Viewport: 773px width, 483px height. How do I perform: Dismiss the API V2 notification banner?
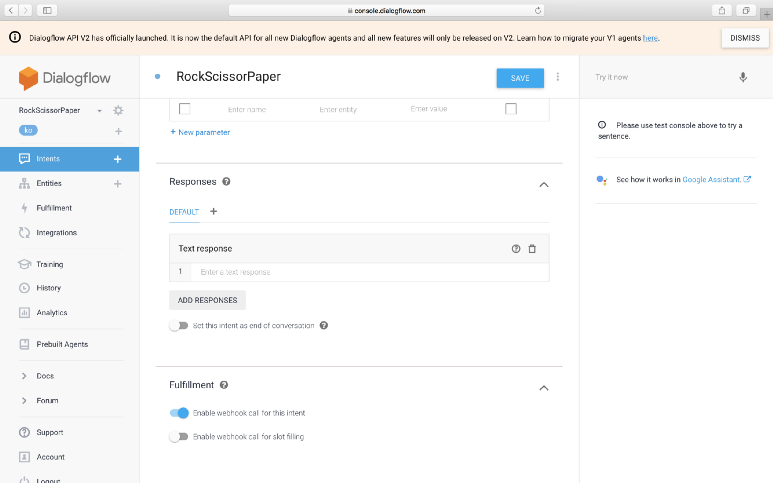pos(744,37)
